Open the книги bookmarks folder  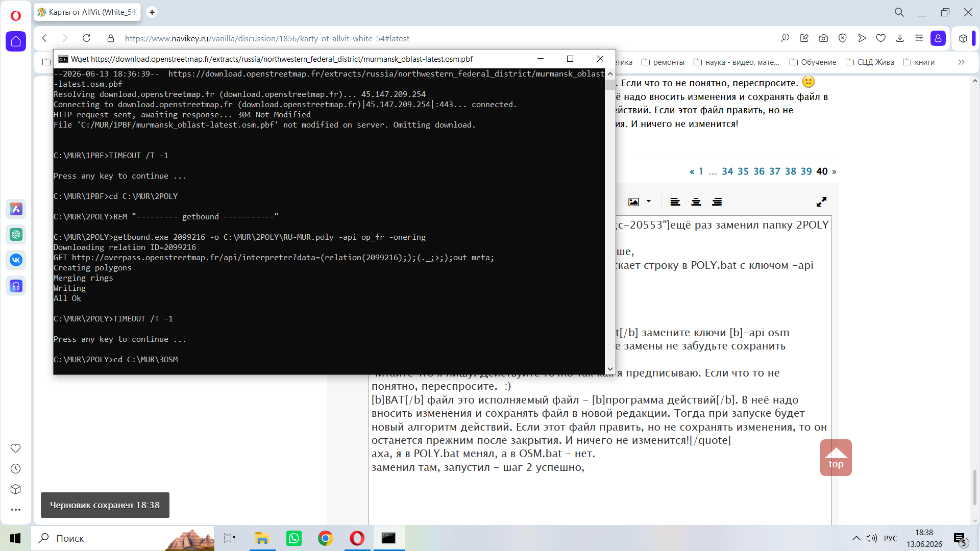[919, 62]
